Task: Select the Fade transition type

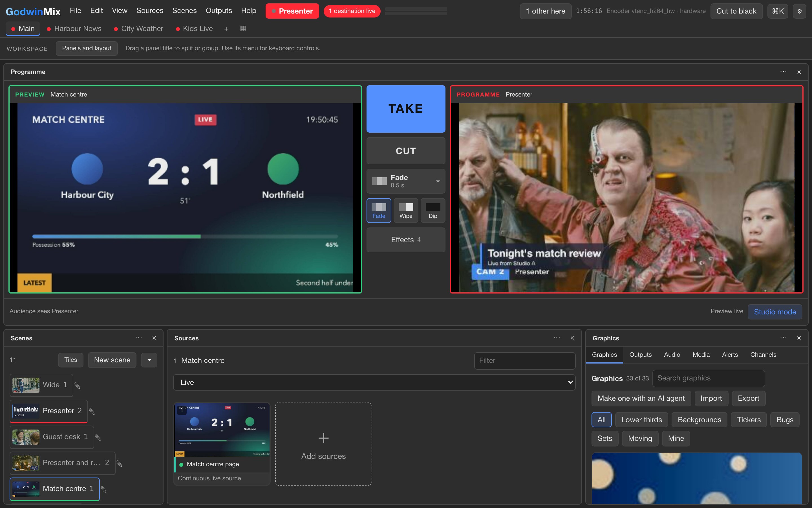Action: coord(379,210)
